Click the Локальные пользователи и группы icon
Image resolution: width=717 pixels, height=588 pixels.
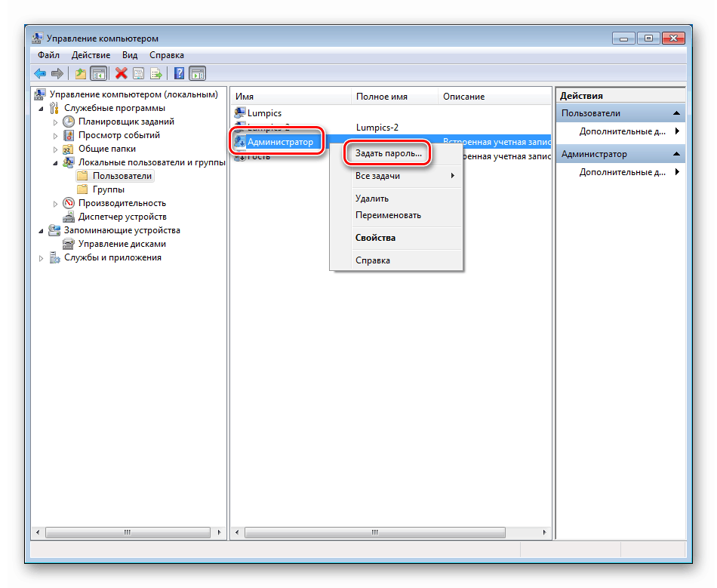pos(69,162)
